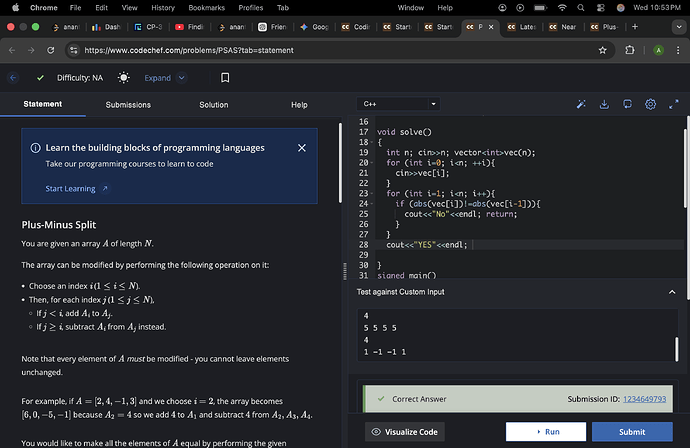Switch to the Codir browser tab
690x448 pixels.
pos(356,27)
